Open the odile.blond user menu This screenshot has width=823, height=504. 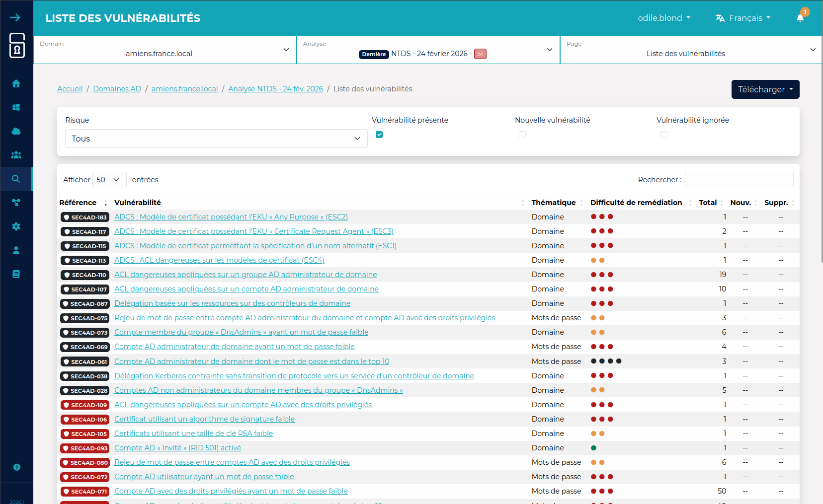tap(663, 18)
